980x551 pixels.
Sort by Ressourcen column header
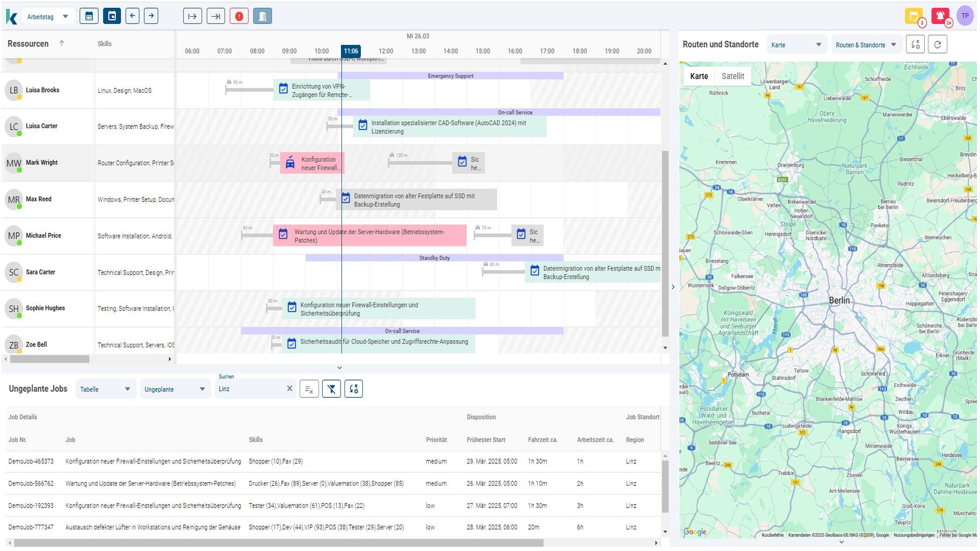[28, 44]
